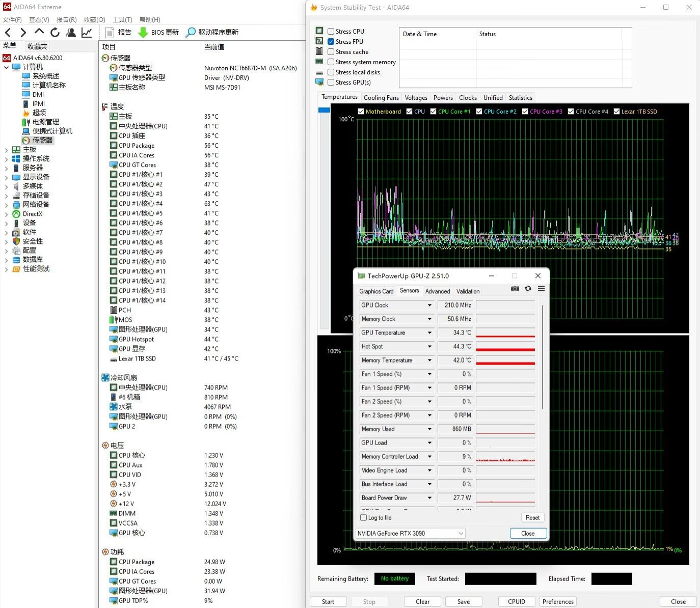Take a GPU-Z screenshot with camera icon
The width and height of the screenshot is (700, 608).
[x=515, y=289]
